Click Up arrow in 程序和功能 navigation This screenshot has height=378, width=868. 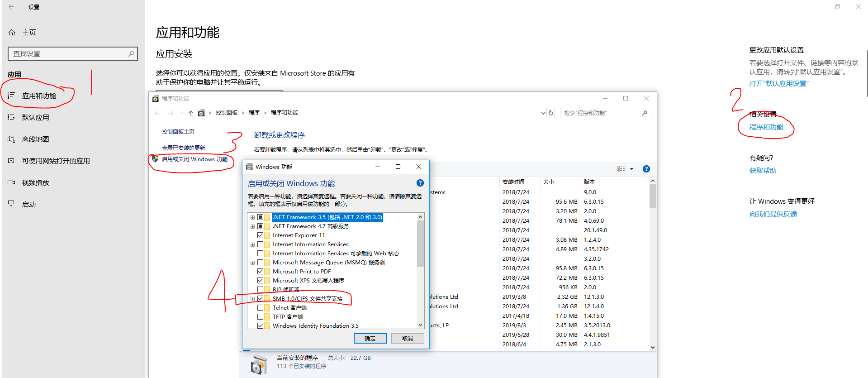pyautogui.click(x=191, y=113)
